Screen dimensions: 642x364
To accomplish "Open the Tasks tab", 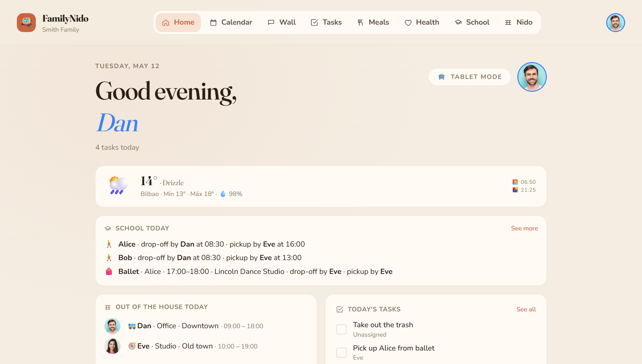I will (x=326, y=23).
